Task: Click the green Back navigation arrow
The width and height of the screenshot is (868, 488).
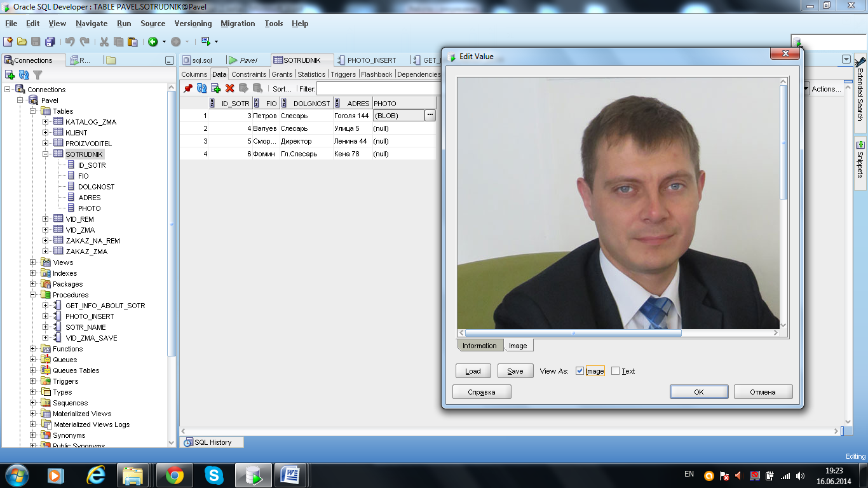Action: tap(153, 41)
